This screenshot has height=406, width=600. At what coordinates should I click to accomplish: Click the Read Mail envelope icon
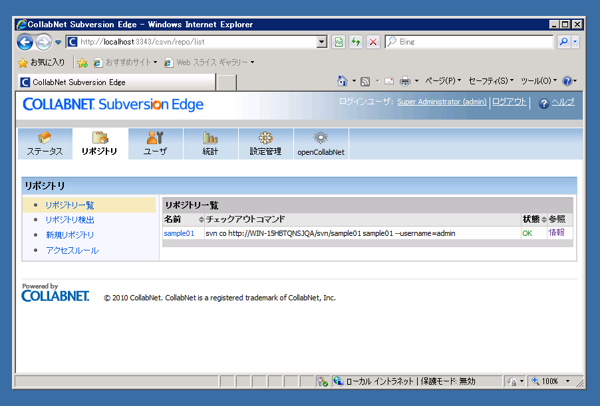tap(389, 81)
